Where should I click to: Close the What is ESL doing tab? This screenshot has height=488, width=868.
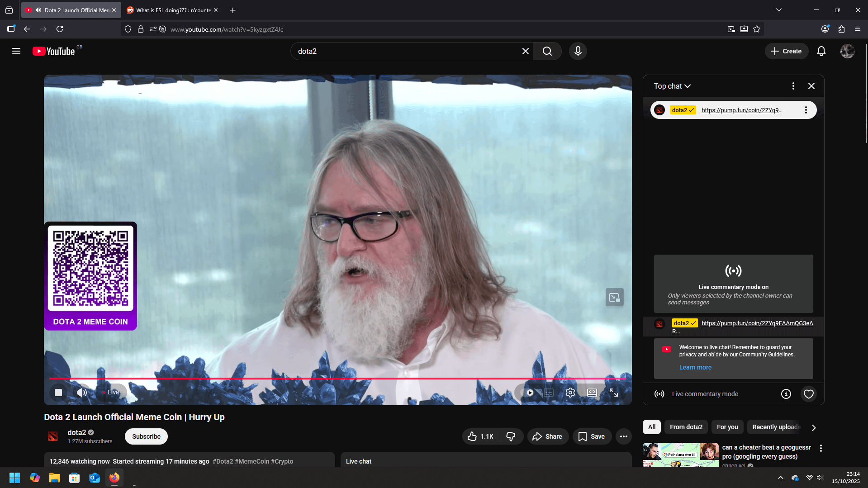[x=216, y=10]
